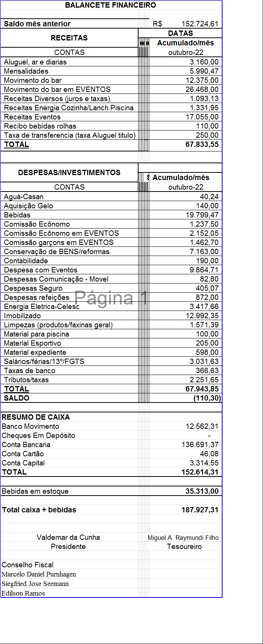Select the Energia Eletrica-Celesc label
Viewport: 263px width, 644px height.
42,306
